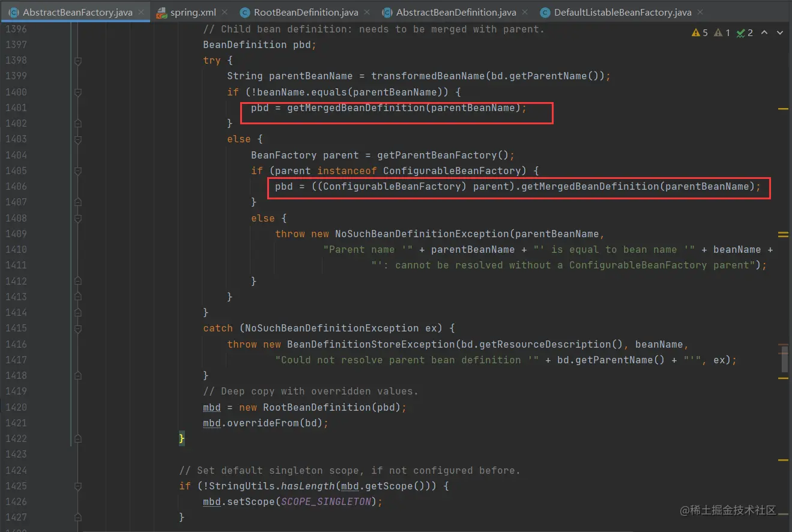Open the weak warning indicator showing 1
Screen dimensions: 792x532
(x=722, y=33)
